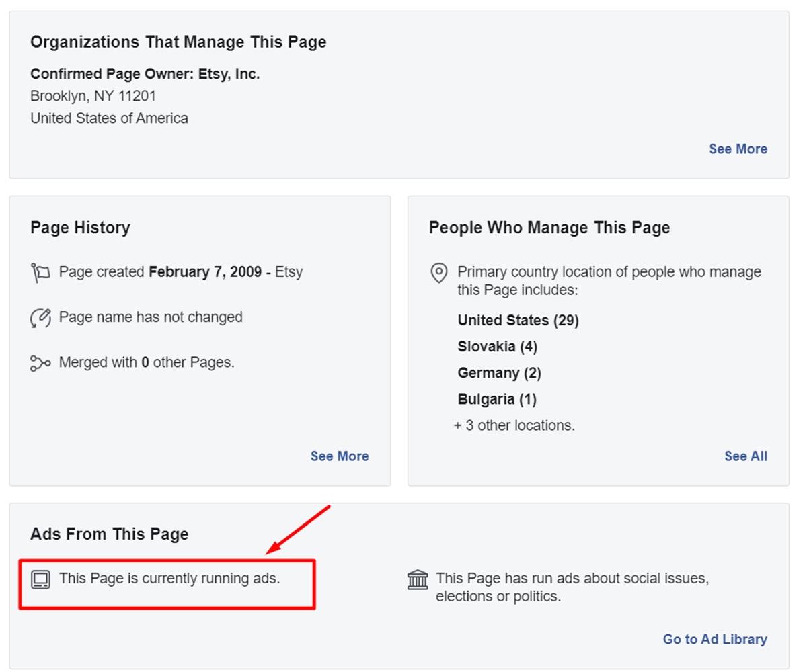
Task: Click People Who Manage This Page heading
Action: 549,228
